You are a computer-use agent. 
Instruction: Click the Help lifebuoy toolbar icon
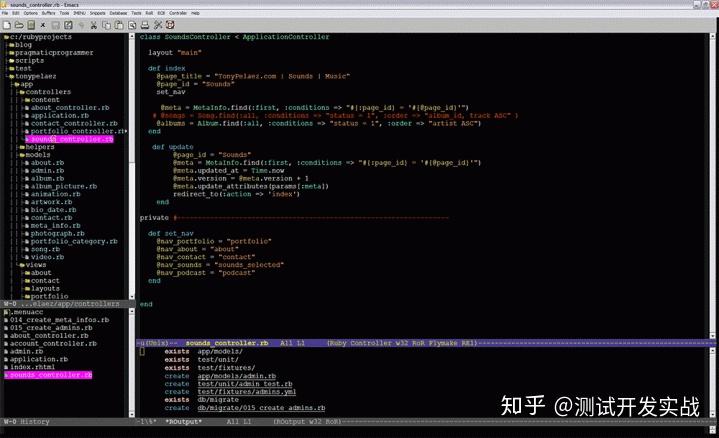point(170,25)
